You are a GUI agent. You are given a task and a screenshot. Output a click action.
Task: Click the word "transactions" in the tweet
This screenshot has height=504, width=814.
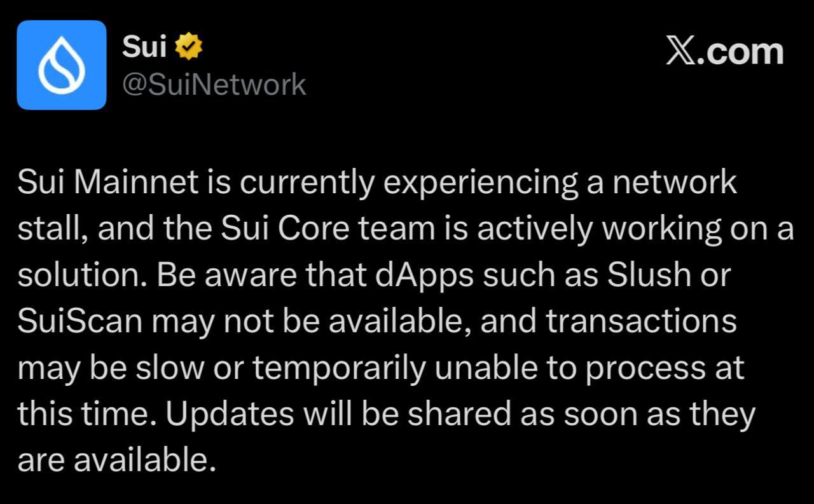point(642,322)
